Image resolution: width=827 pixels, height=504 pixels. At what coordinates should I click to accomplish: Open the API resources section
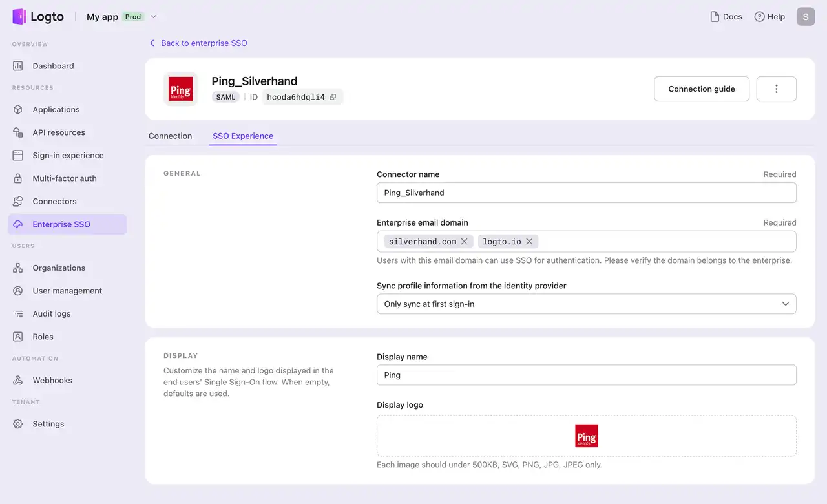[x=59, y=132]
